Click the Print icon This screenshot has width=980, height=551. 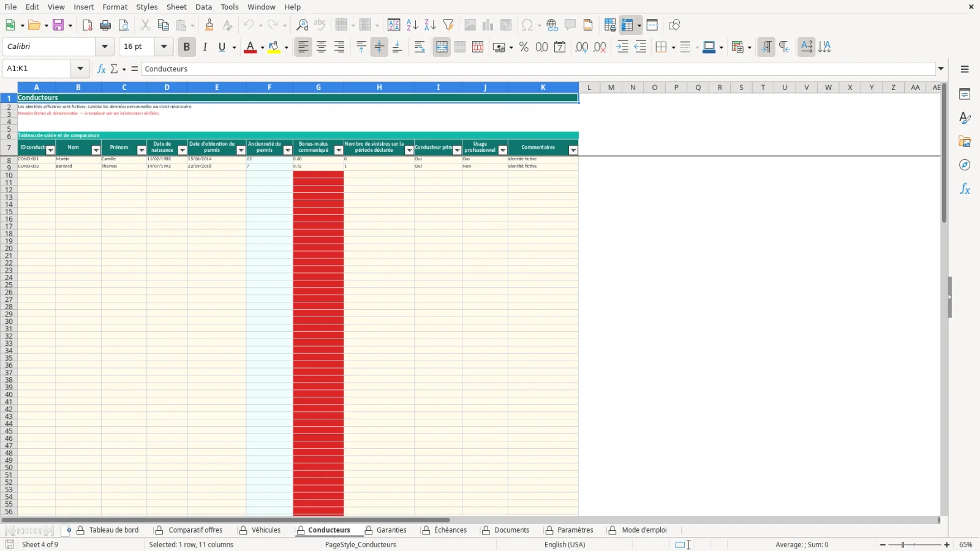point(105,25)
